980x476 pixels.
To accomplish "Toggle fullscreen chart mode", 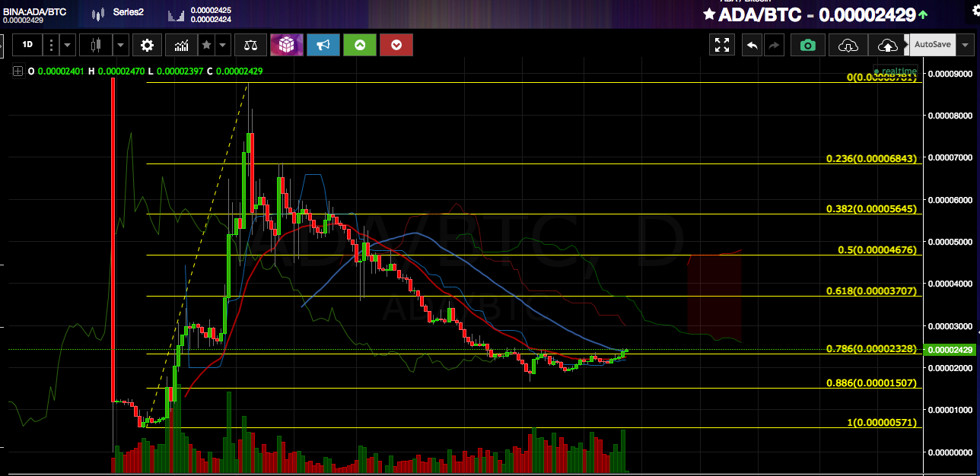I will (x=721, y=45).
